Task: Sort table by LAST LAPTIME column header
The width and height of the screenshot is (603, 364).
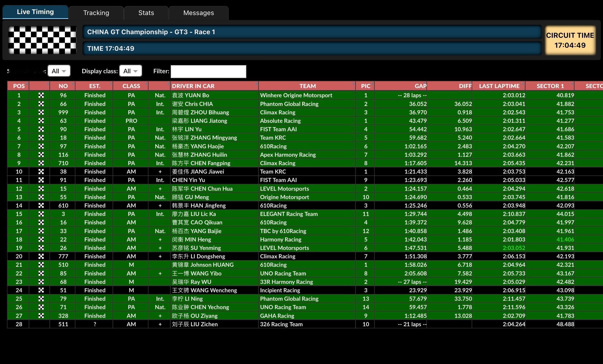Action: (x=499, y=86)
